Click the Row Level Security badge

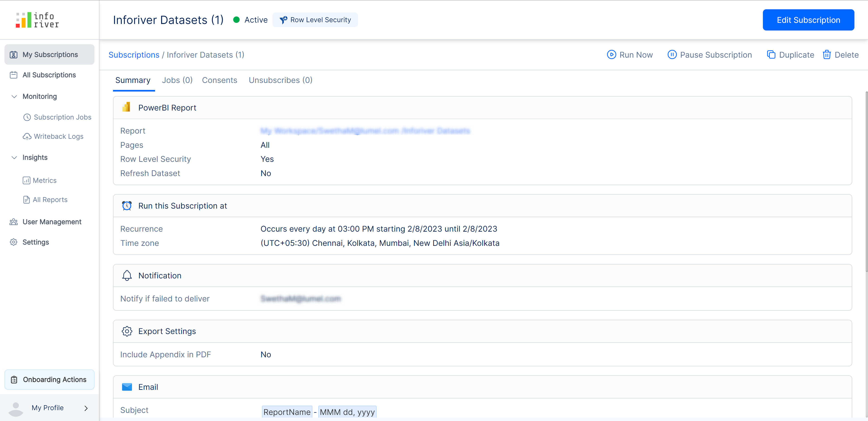(315, 20)
